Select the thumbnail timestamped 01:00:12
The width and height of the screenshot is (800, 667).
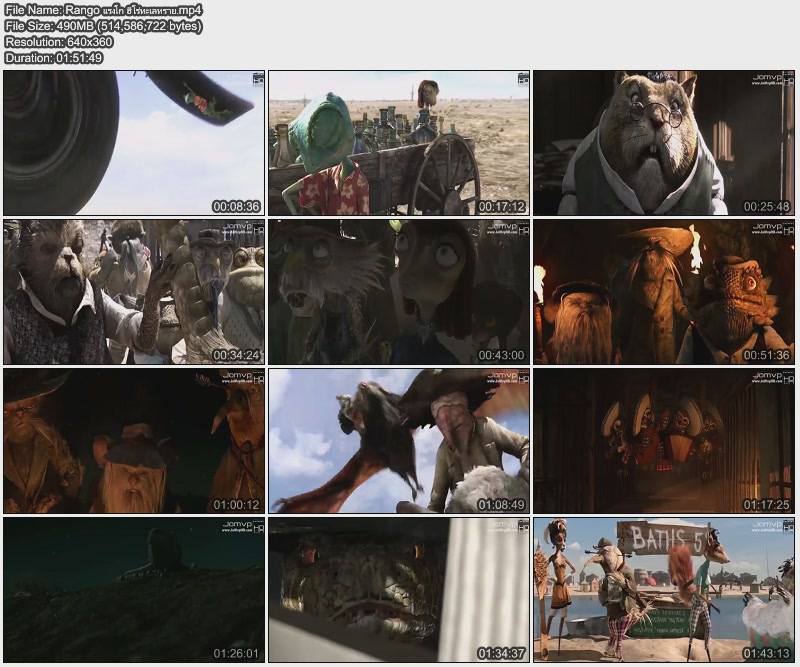coord(134,441)
